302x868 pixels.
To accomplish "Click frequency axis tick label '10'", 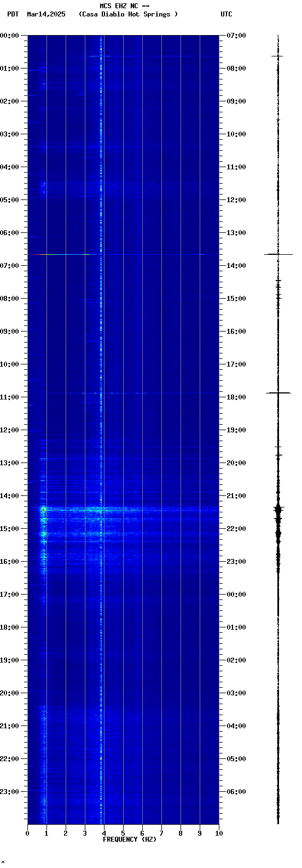I will coord(219,833).
